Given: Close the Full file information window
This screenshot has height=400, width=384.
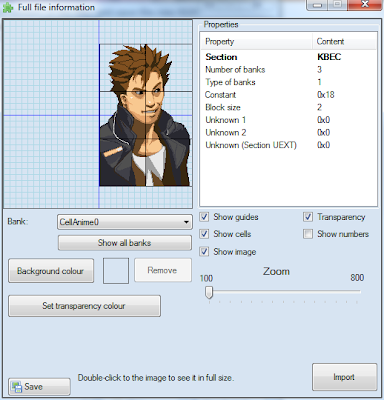Looking at the screenshot, I should point(364,5).
